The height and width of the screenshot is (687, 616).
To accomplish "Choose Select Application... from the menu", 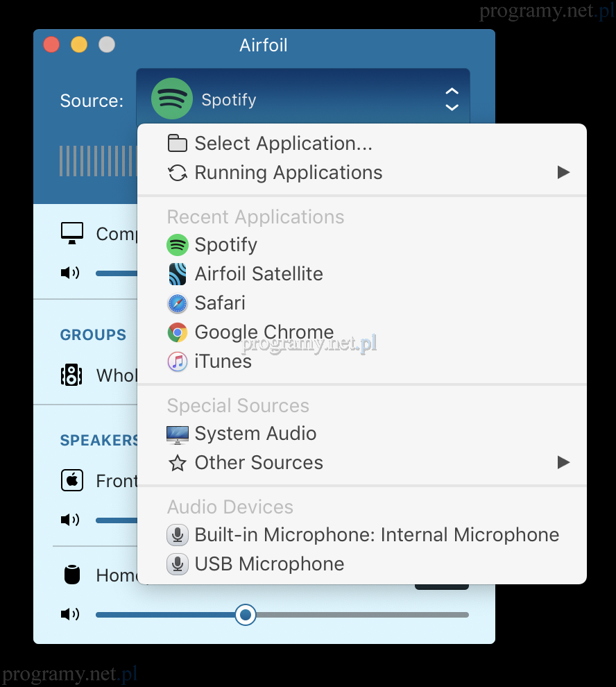I will [x=283, y=144].
